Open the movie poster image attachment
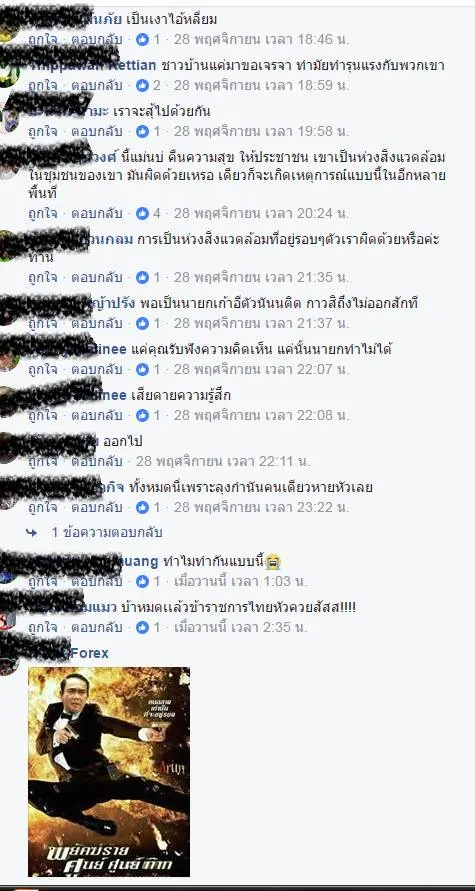475x891 pixels. click(x=109, y=772)
